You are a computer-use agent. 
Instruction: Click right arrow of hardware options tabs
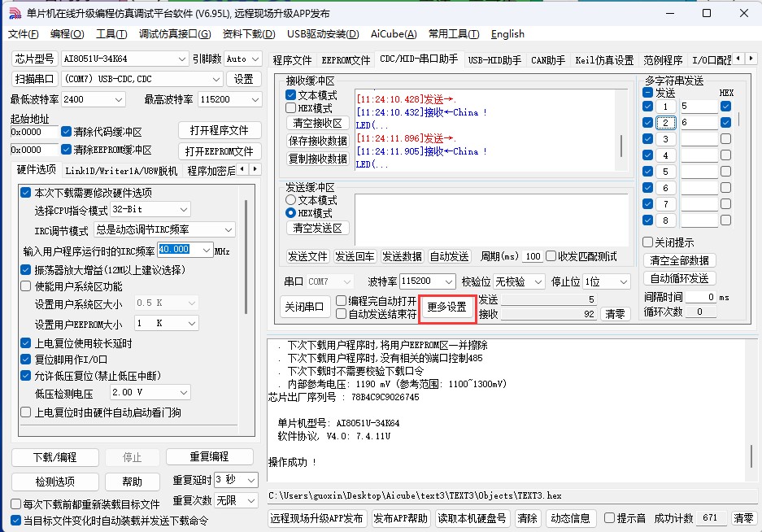(255, 169)
